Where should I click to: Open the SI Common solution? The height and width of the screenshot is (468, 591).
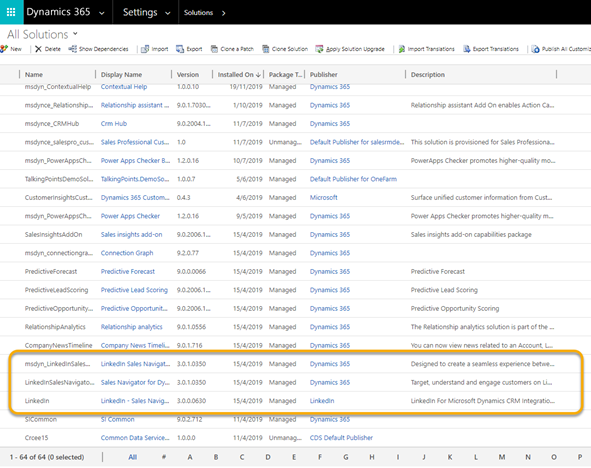pos(118,419)
